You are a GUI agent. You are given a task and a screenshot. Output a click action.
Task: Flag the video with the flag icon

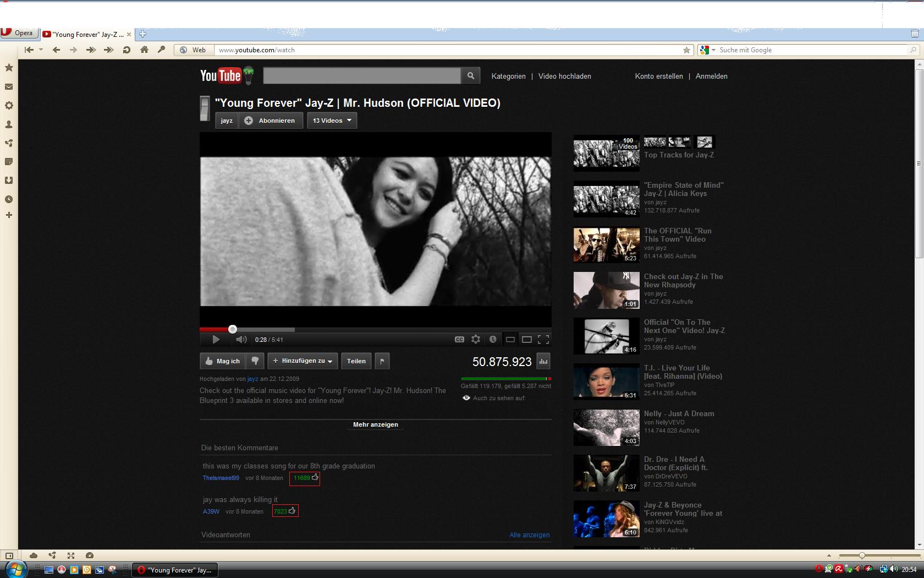coord(382,361)
